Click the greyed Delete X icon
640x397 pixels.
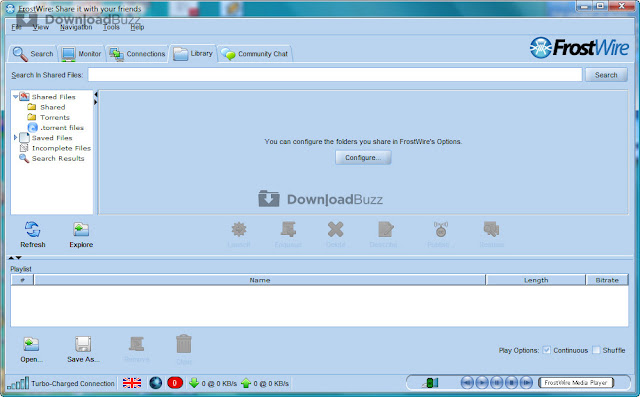pos(336,229)
